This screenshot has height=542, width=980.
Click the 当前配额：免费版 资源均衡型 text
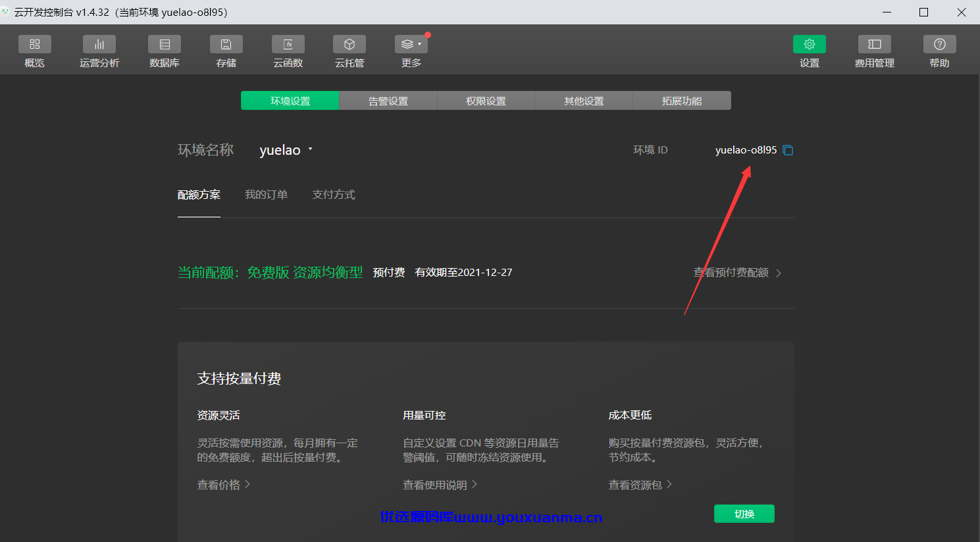pos(271,273)
